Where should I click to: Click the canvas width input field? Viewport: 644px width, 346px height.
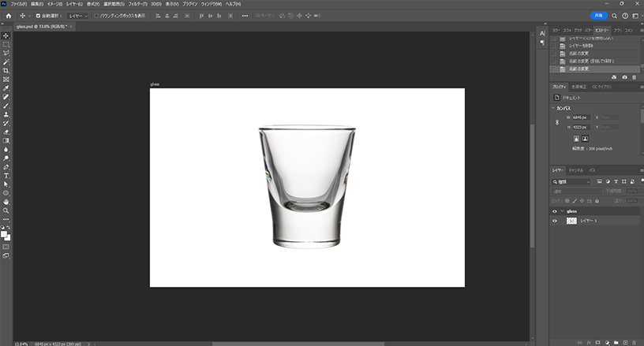(580, 117)
